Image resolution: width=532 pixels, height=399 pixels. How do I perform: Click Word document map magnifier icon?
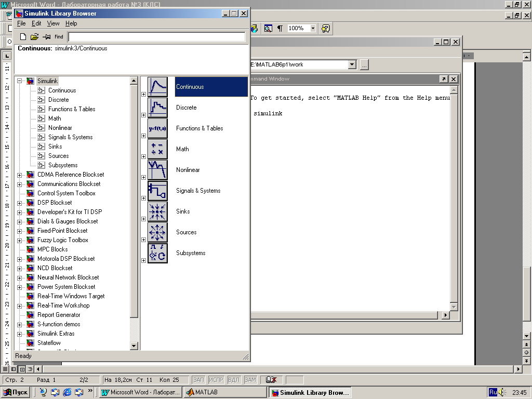pos(268,29)
